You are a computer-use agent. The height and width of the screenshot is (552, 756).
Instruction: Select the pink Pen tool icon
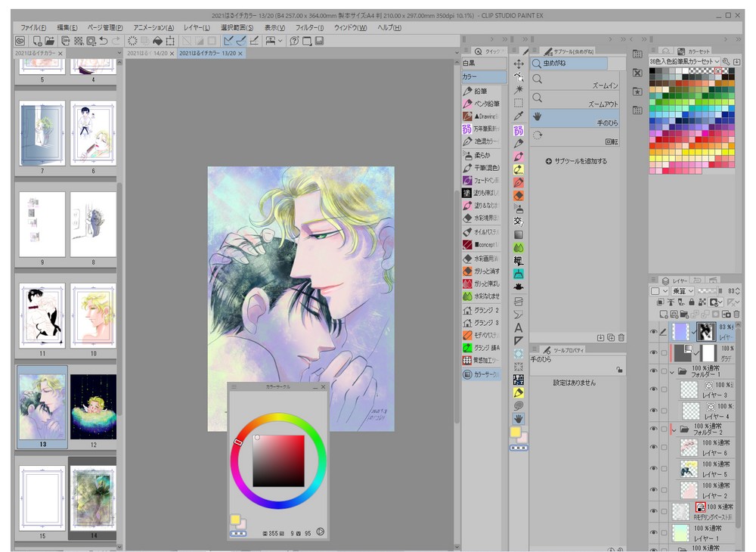(x=519, y=157)
